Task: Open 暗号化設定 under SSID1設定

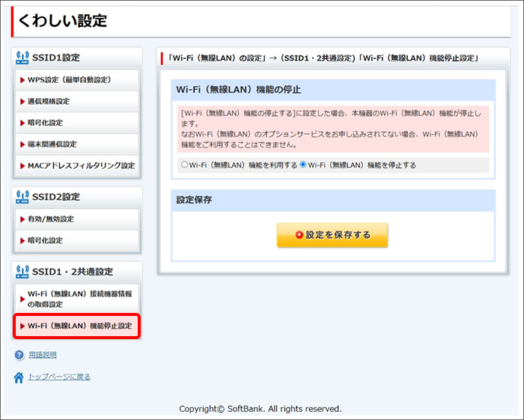Action: click(x=77, y=123)
